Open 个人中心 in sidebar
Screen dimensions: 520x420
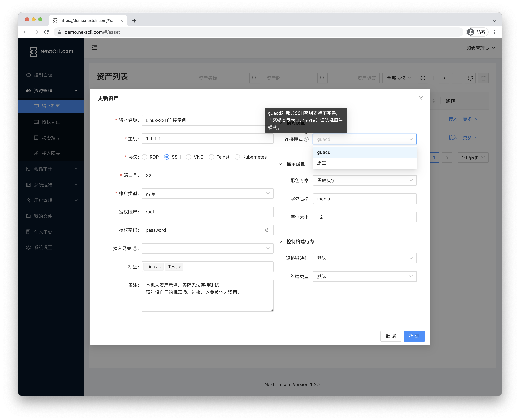(x=51, y=232)
